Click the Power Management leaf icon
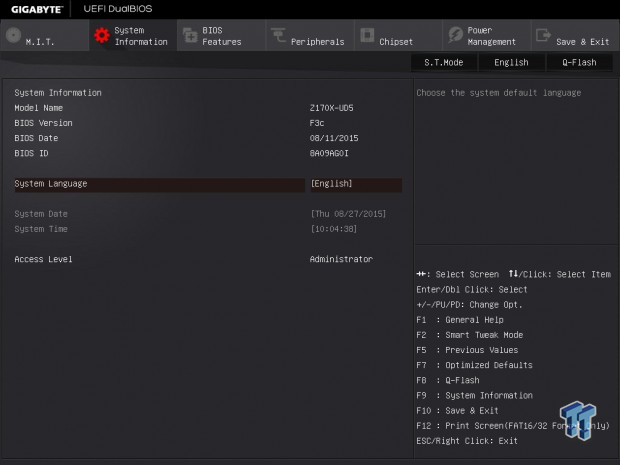Viewport: 620px width, 465px height. point(456,35)
